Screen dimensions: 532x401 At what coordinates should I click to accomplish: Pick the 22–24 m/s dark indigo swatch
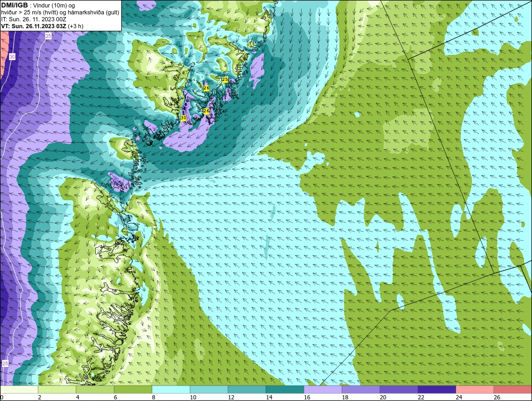pyautogui.click(x=437, y=389)
